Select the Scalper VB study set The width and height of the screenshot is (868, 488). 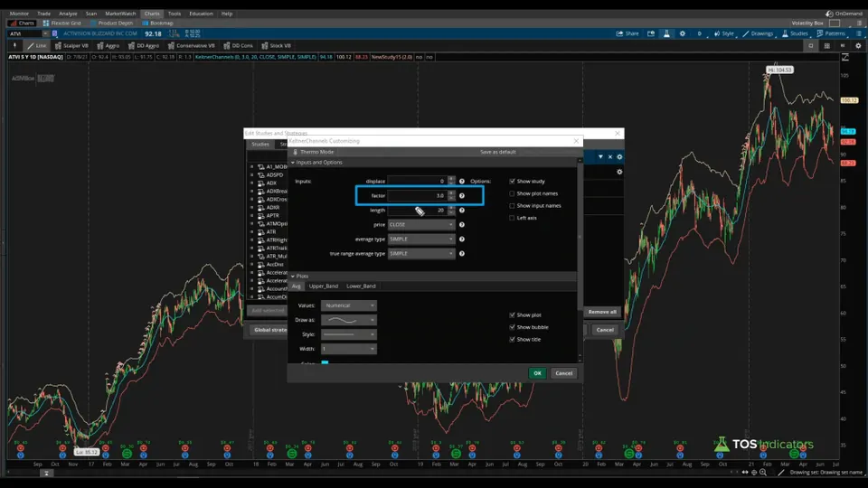pyautogui.click(x=71, y=46)
